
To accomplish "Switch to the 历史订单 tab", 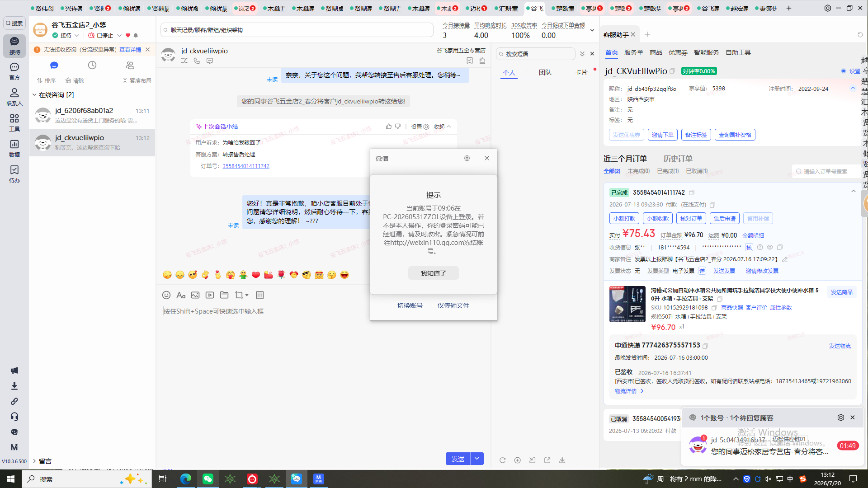I will click(678, 159).
